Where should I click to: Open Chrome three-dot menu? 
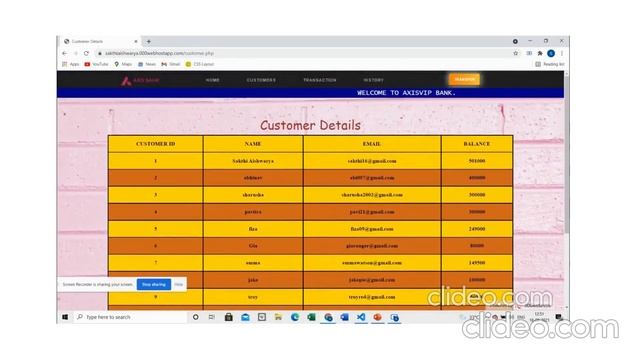pos(562,53)
